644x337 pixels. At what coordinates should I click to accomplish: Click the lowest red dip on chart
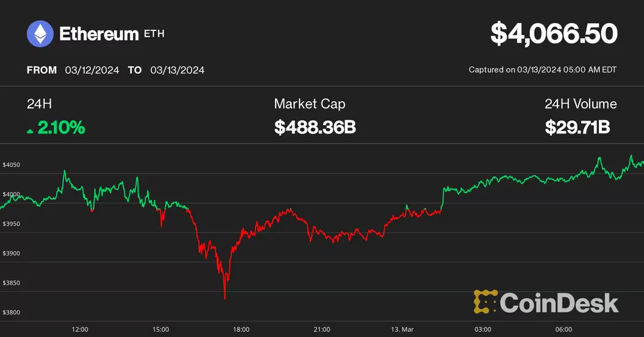tap(224, 297)
